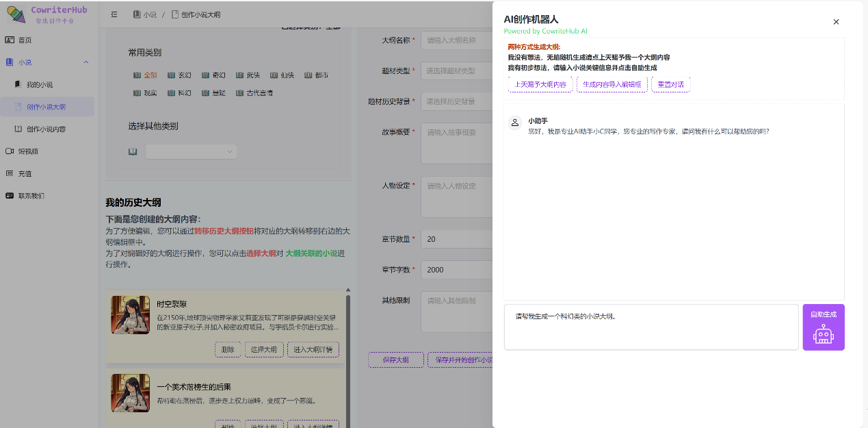Select the 仙侠 category
Screen dimensions: 868x428
pyautogui.click(x=282, y=75)
